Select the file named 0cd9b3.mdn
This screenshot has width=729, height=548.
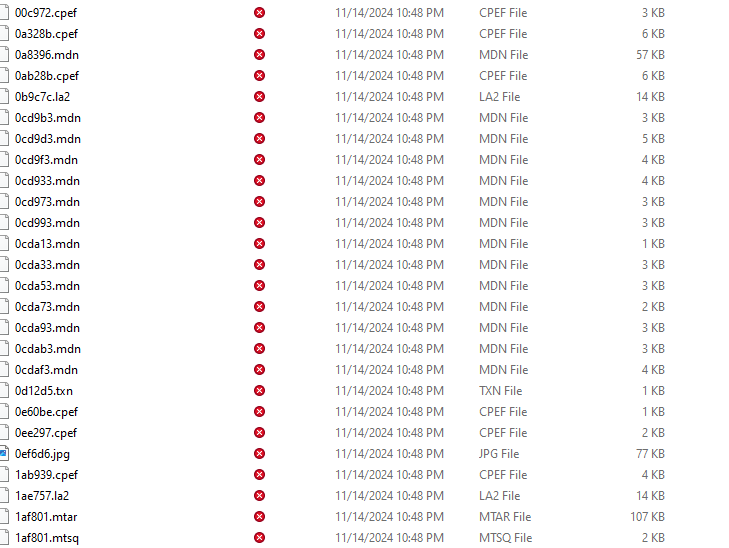pos(47,118)
